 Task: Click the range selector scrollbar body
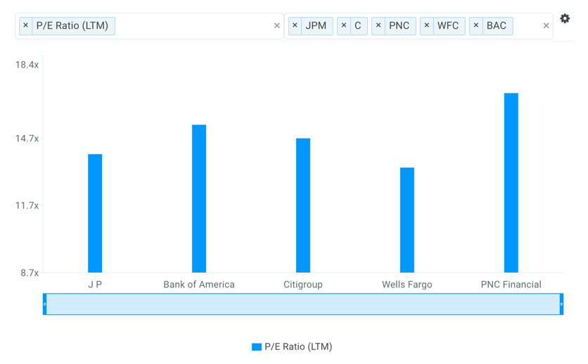(x=303, y=304)
